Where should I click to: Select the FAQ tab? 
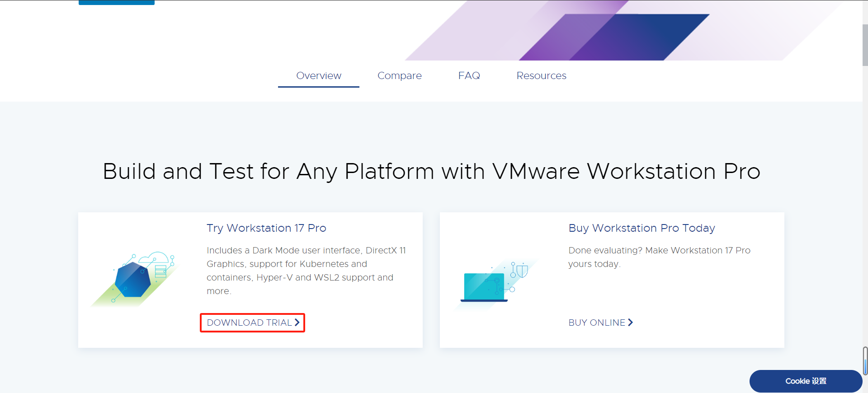[469, 76]
